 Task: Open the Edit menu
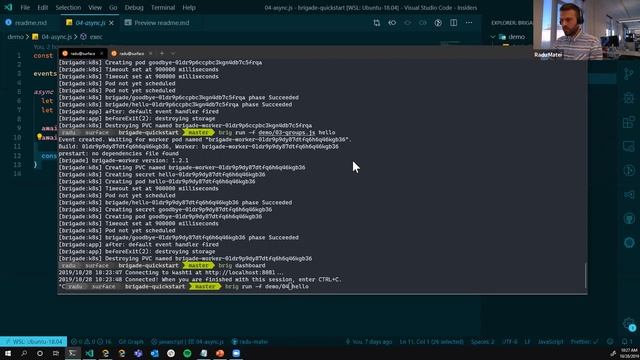click(42, 7)
